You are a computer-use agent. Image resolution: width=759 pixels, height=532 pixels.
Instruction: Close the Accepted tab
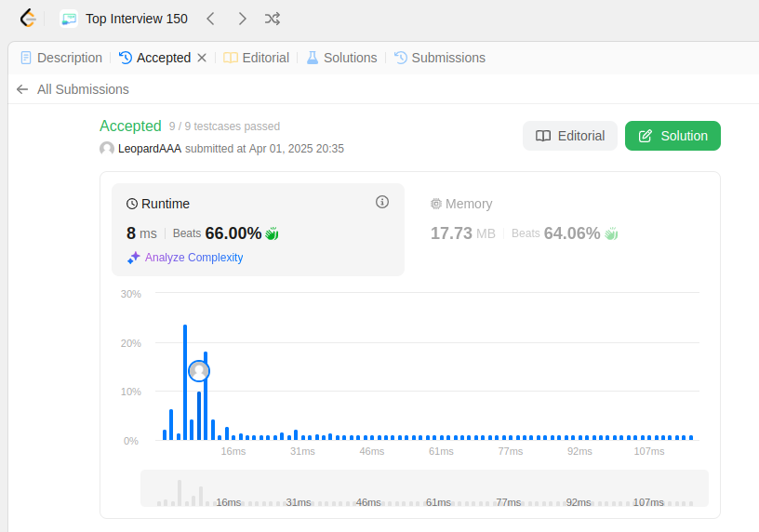[x=203, y=58]
